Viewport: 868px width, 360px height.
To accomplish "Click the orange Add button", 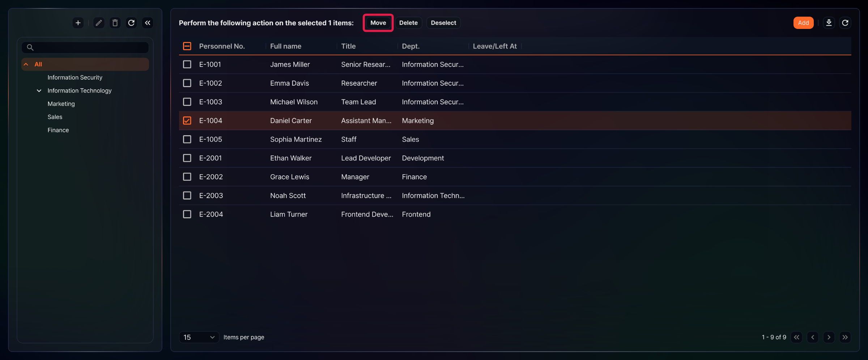I will click(x=803, y=23).
